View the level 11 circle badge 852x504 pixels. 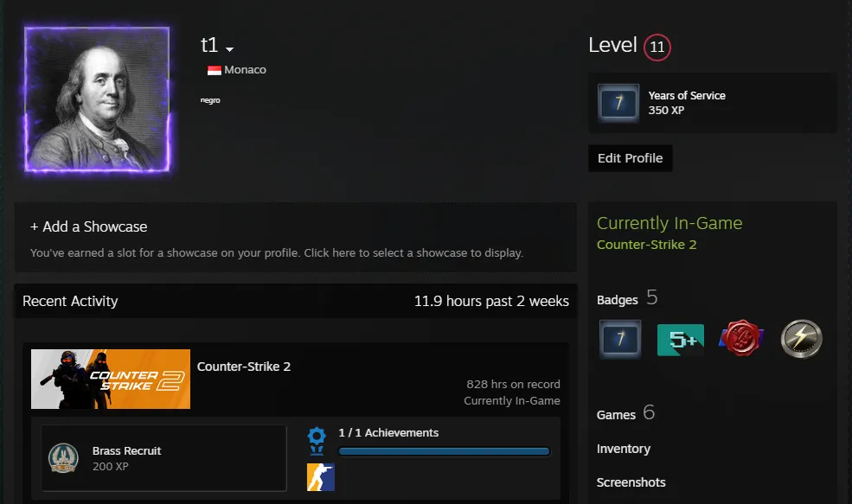[657, 48]
